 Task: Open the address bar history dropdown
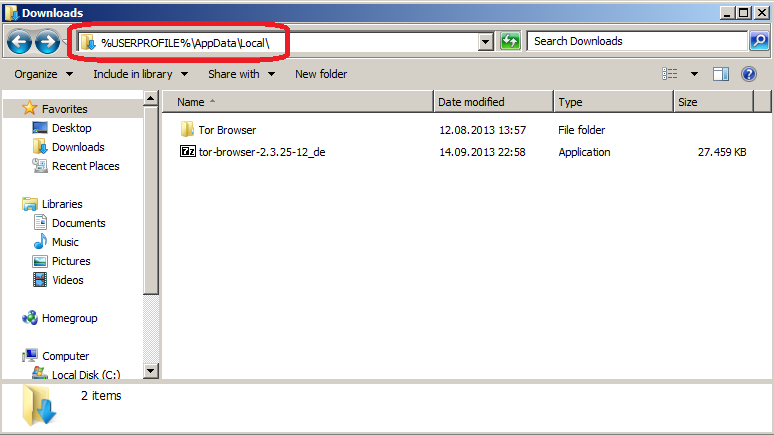(486, 42)
